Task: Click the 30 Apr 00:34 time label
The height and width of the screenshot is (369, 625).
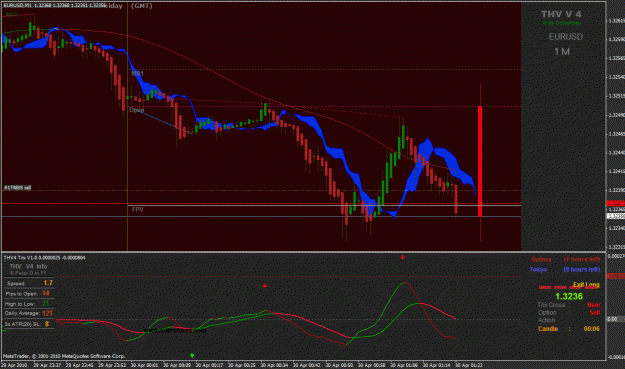Action: [275, 365]
